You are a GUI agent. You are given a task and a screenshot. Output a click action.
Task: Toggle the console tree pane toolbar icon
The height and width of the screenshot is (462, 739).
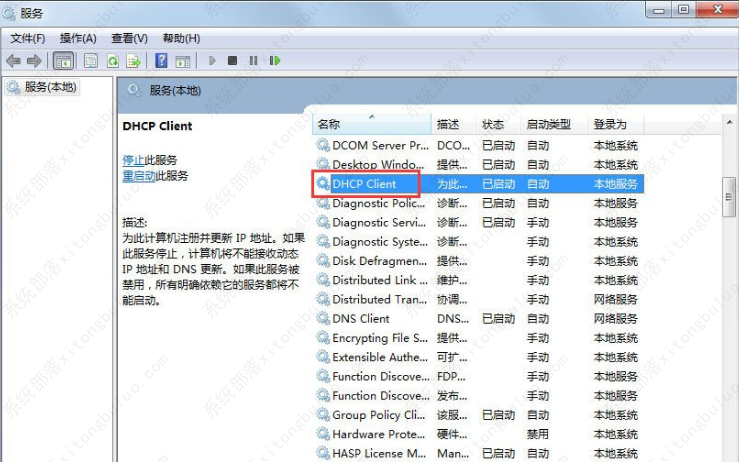tap(63, 61)
